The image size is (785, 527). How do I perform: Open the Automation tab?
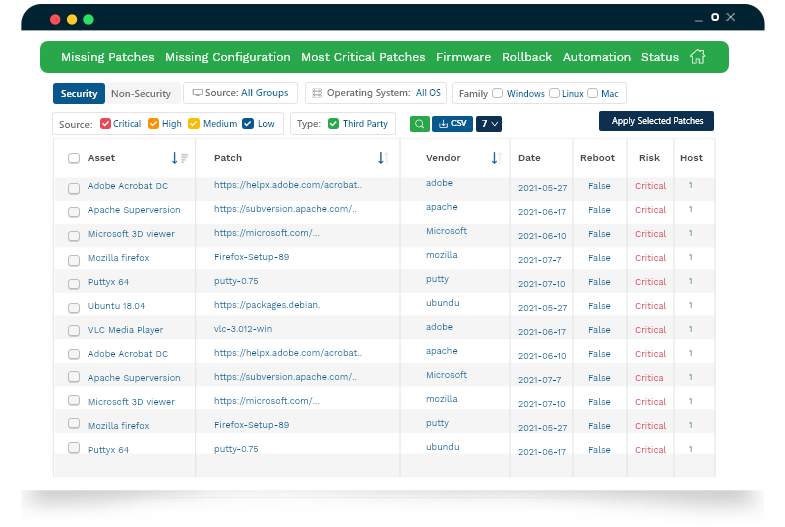point(597,57)
